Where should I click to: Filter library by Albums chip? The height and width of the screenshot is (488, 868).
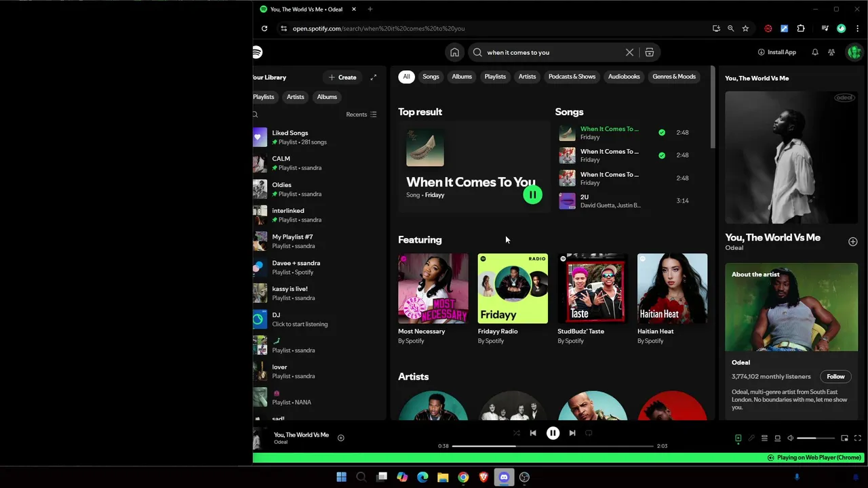pyautogui.click(x=327, y=97)
